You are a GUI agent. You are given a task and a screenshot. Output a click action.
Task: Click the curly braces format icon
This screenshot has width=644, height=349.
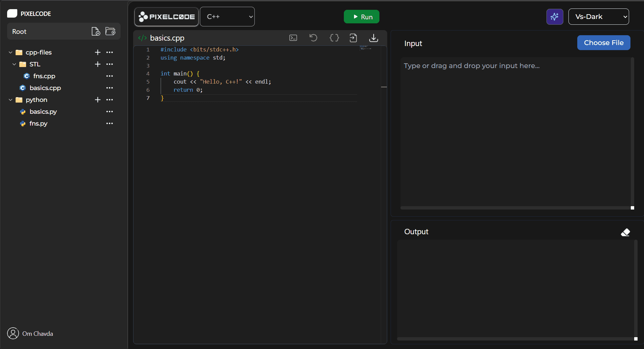coord(334,38)
